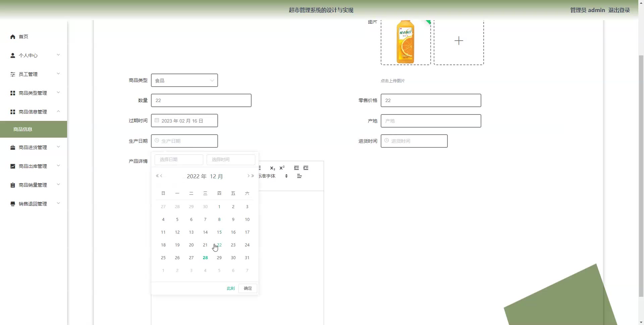Select December 15 in the calendar
The image size is (644, 325).
pyautogui.click(x=219, y=232)
